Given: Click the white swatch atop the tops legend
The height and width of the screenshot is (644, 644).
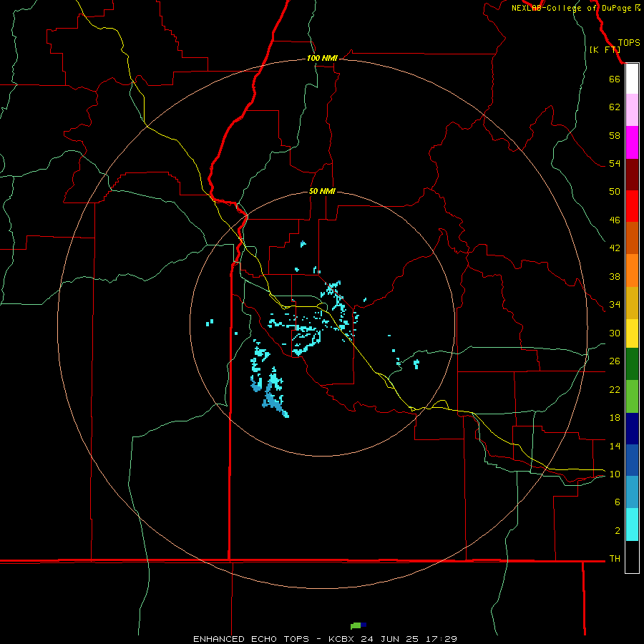Looking at the screenshot, I should pyautogui.click(x=632, y=79).
